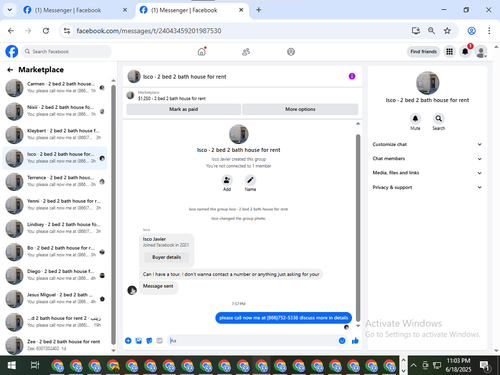Viewport: 500px width, 375px height.
Task: Open Diego's house rental chat
Action: (55, 275)
